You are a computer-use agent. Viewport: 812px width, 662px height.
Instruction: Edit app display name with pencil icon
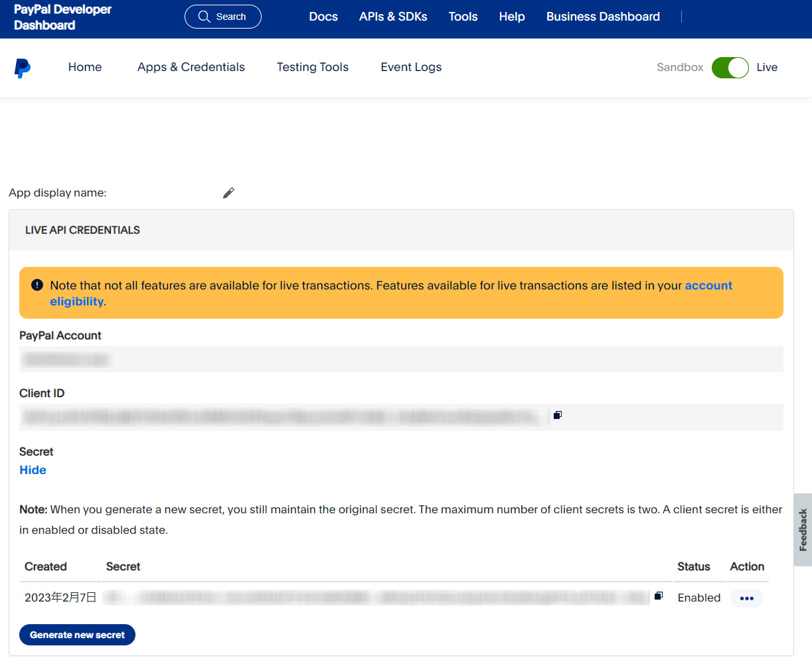[228, 193]
